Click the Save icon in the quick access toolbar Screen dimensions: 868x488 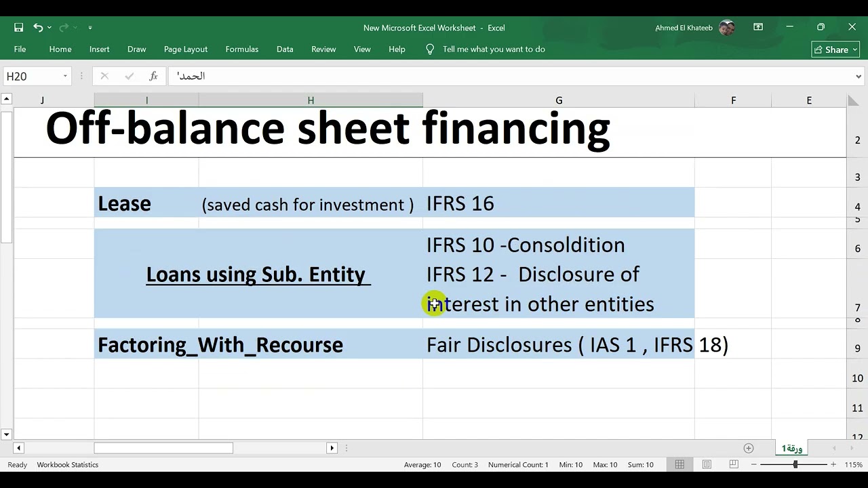click(x=18, y=28)
